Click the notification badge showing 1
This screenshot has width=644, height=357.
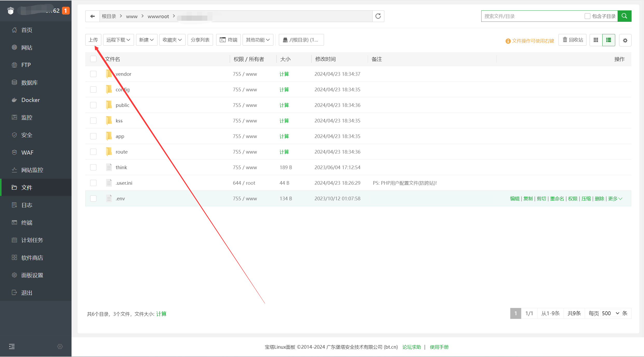click(66, 11)
